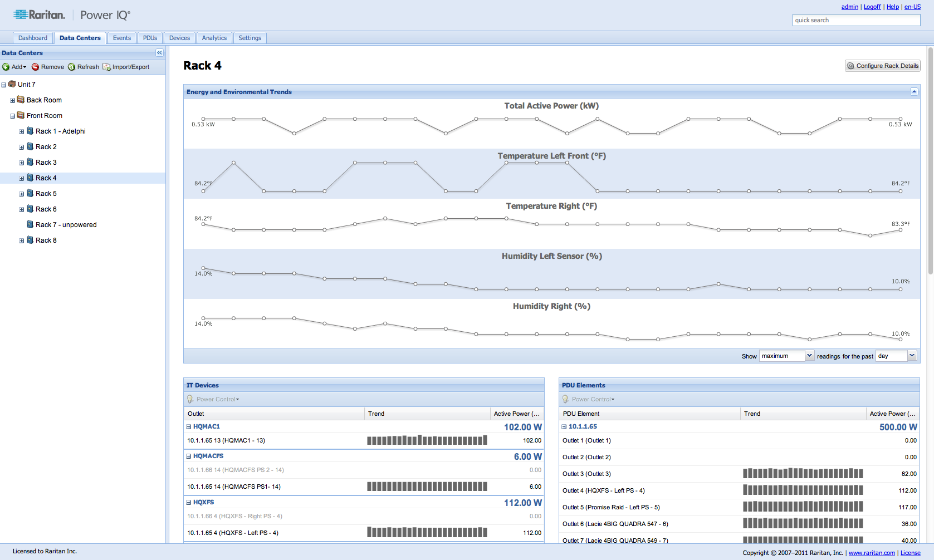Expand the Rack 8 node

click(21, 240)
